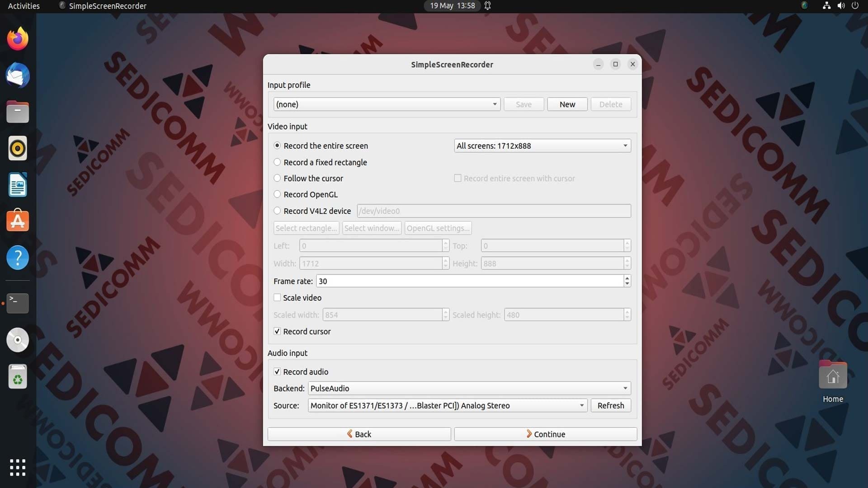Viewport: 868px width, 488px height.
Task: Open the Input profile dropdown
Action: (x=387, y=104)
